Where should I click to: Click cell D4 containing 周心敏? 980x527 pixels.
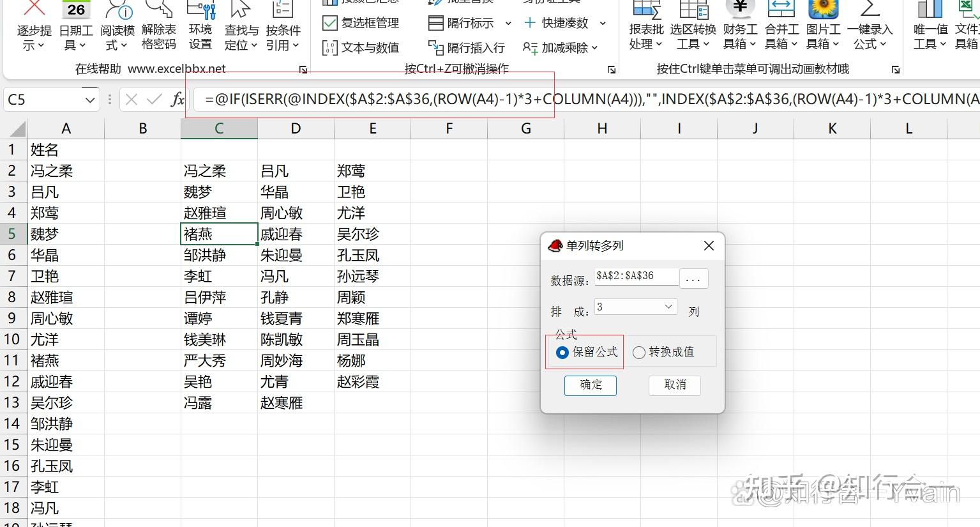[x=296, y=213]
